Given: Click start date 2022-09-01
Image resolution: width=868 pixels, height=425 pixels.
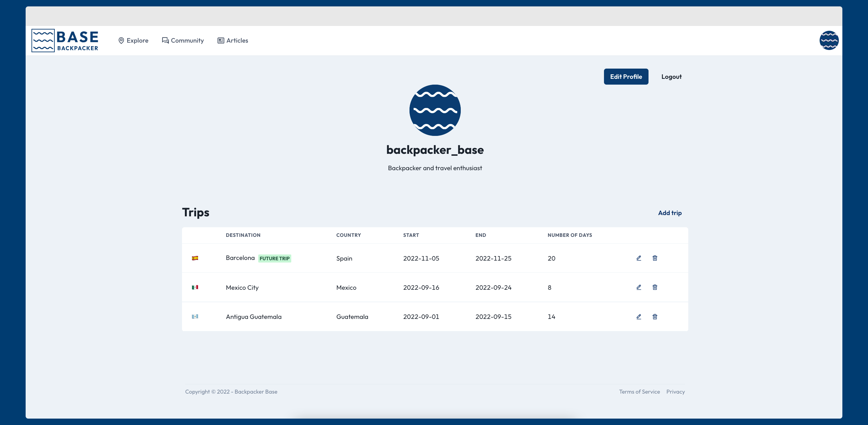Looking at the screenshot, I should [x=421, y=316].
